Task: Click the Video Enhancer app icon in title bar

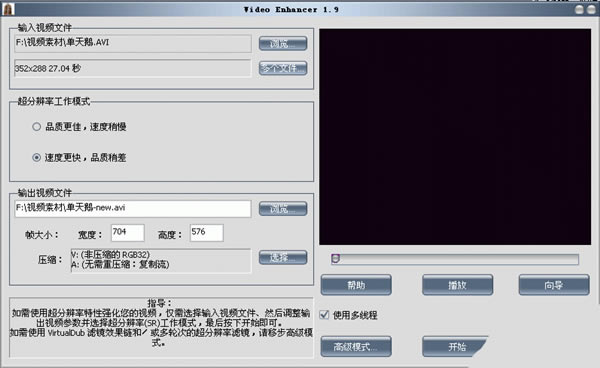Action: tap(8, 9)
